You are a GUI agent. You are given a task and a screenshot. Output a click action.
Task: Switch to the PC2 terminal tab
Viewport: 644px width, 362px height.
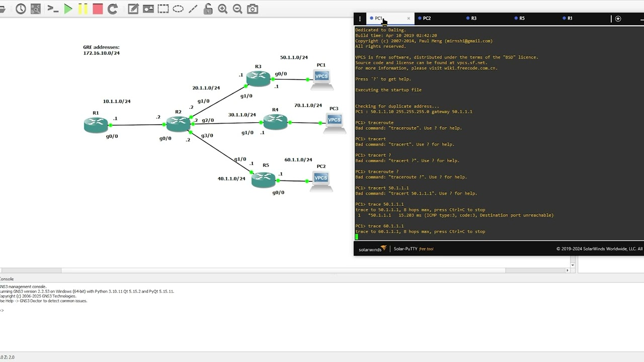pyautogui.click(x=427, y=18)
